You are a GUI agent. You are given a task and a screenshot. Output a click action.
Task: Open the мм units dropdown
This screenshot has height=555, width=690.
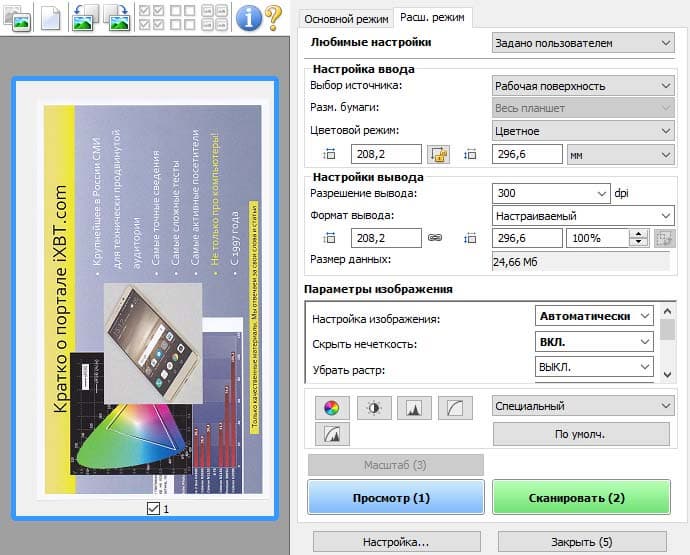click(x=621, y=155)
